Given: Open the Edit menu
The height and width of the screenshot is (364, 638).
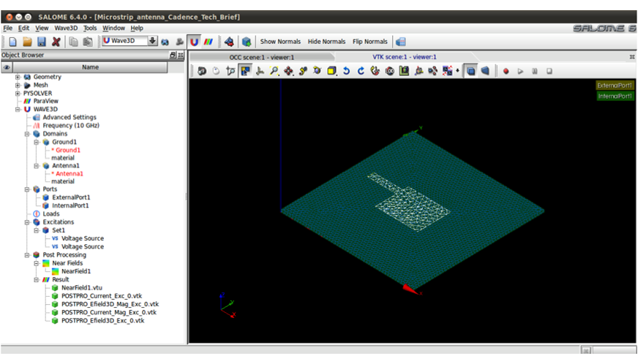Looking at the screenshot, I should 23,28.
